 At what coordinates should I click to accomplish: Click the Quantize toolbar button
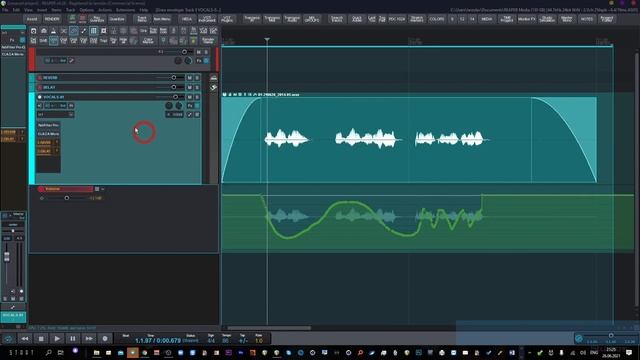[117, 19]
